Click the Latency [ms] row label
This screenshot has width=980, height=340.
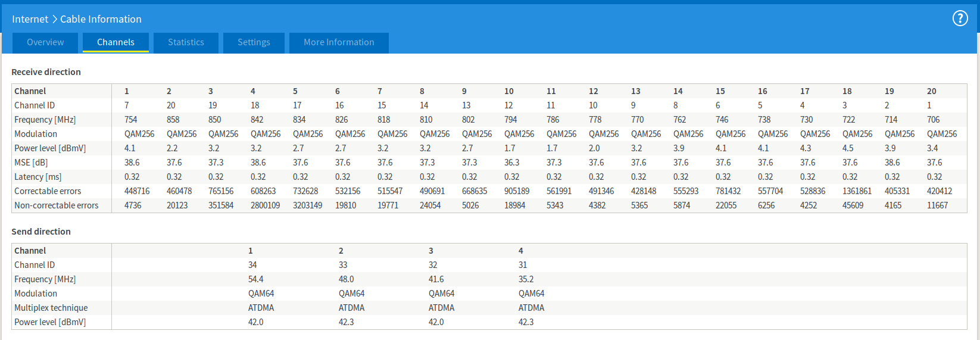click(38, 177)
